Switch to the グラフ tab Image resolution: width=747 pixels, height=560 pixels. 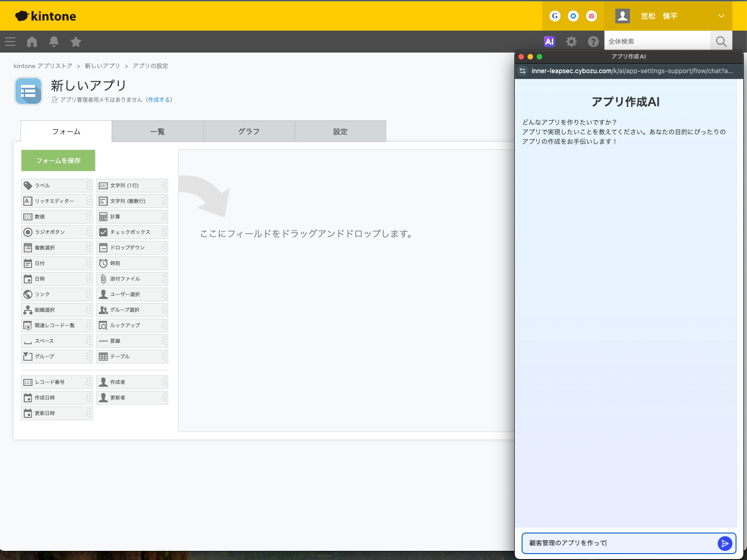point(249,131)
